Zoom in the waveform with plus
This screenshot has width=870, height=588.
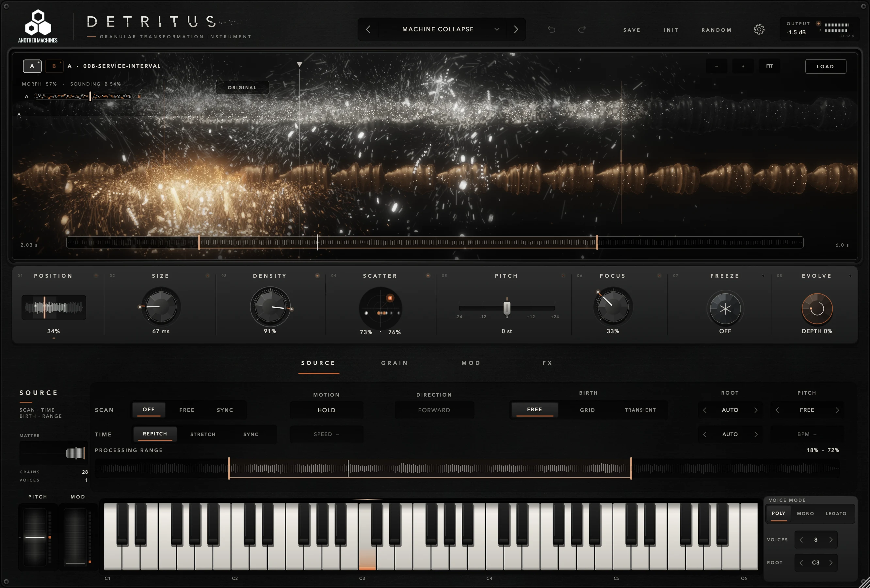[x=743, y=66]
